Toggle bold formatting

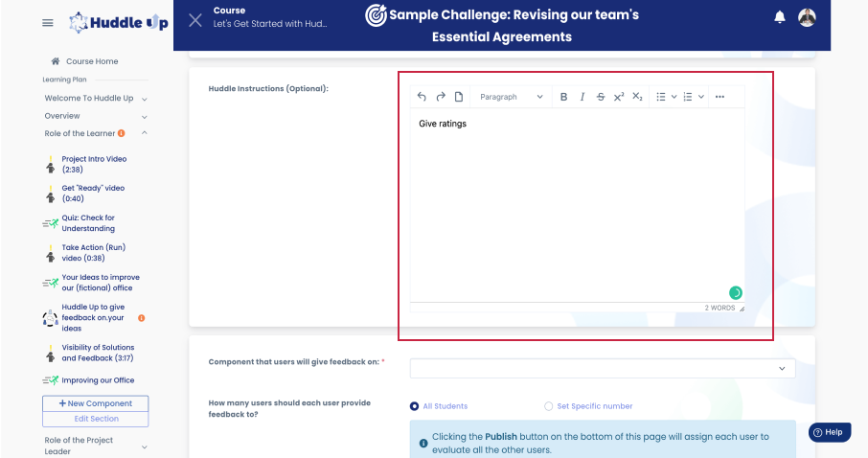click(563, 97)
